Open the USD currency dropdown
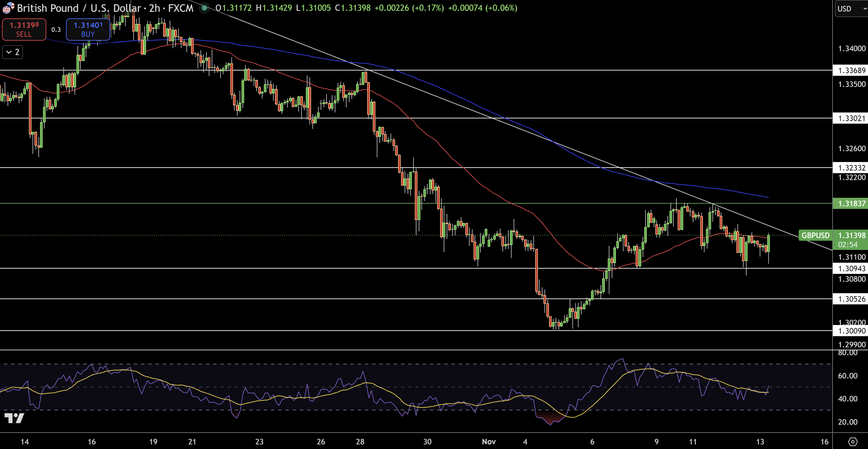The image size is (868, 449). pyautogui.click(x=851, y=9)
